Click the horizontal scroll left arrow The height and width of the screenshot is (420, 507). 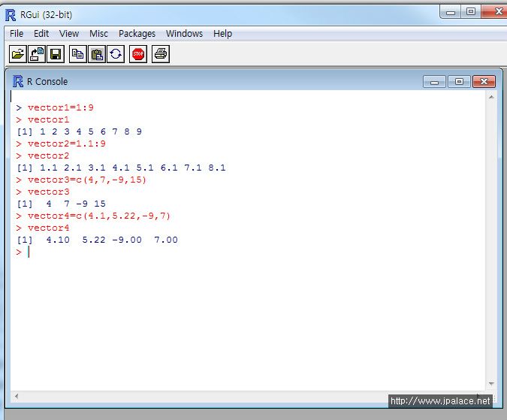point(17,396)
